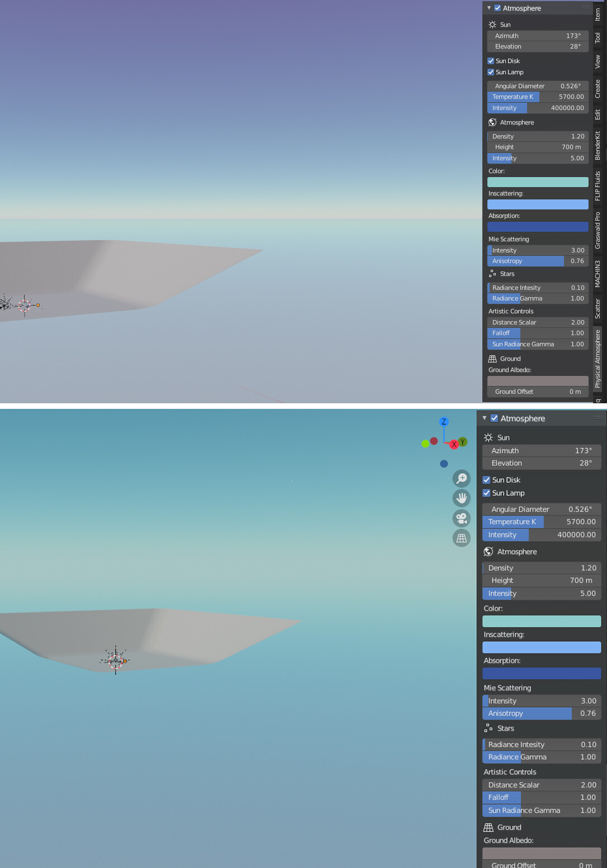This screenshot has height=868, width=607.
Task: Switch to the FLIP Fluids sidebar tab
Action: coord(597,186)
